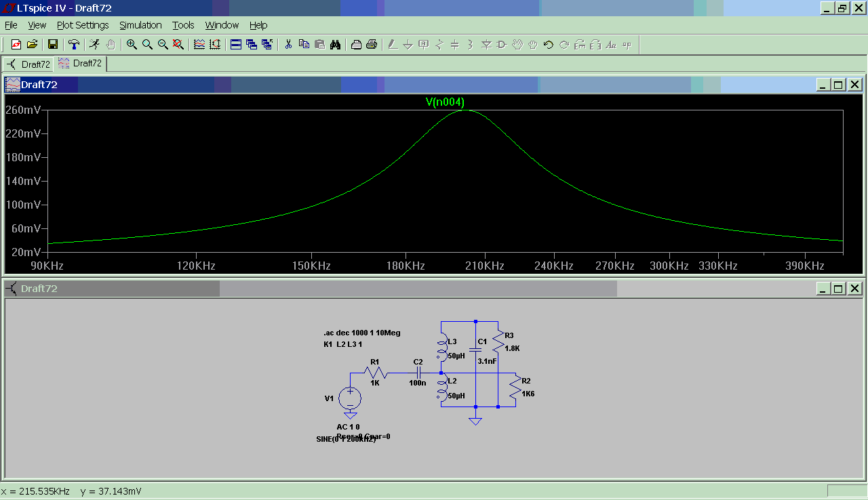The image size is (868, 500).
Task: Click the Cut scissors icon
Action: click(288, 45)
